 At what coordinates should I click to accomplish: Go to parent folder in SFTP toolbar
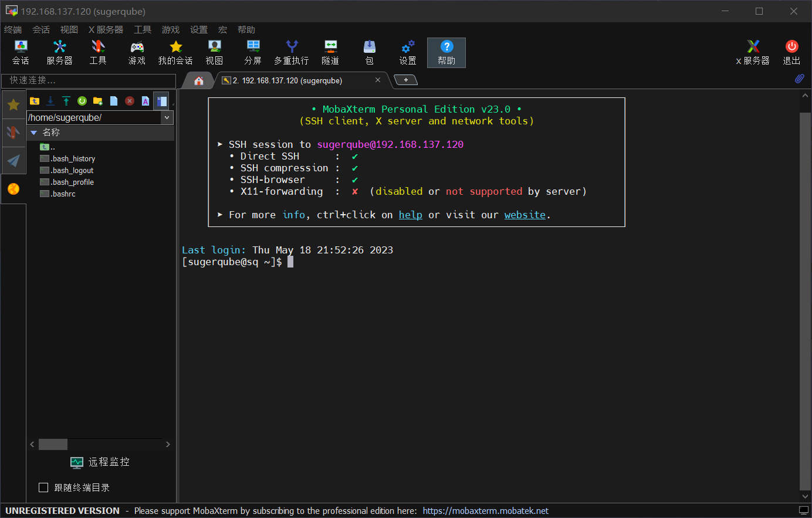[x=35, y=101]
